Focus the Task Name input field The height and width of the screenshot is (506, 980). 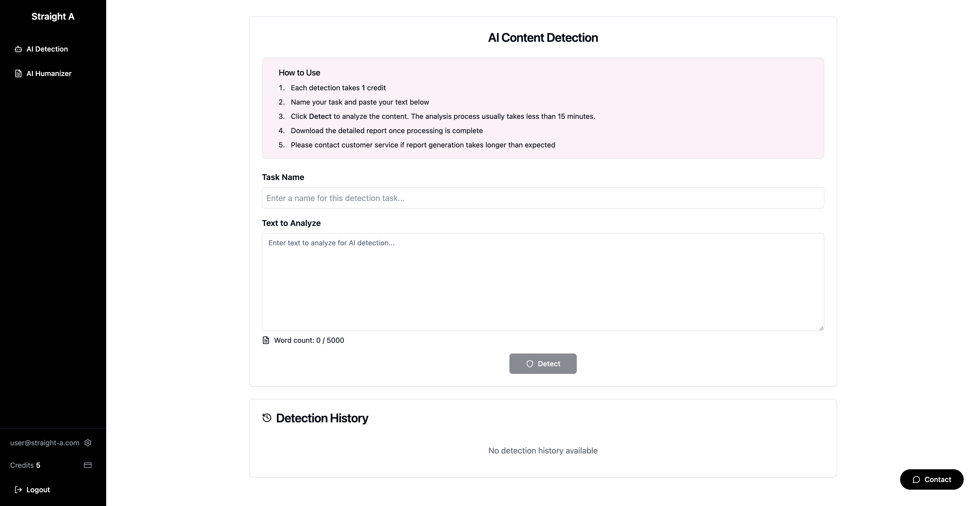543,198
